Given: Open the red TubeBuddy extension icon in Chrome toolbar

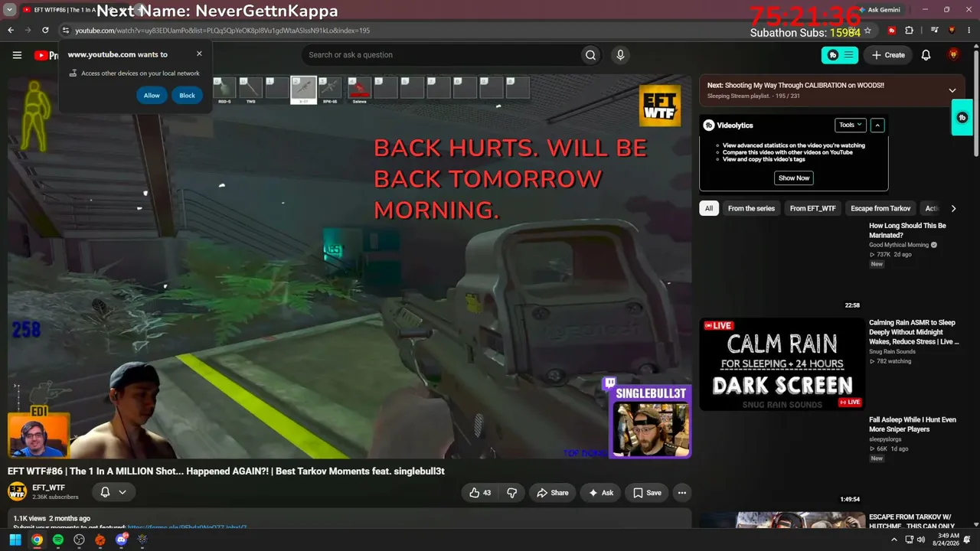Looking at the screenshot, I should pyautogui.click(x=892, y=31).
